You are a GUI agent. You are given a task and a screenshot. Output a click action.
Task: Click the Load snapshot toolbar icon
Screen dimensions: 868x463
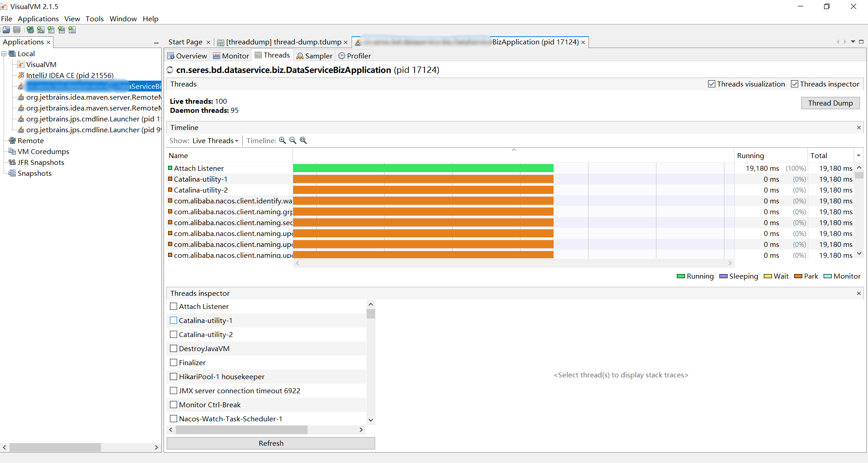click(x=6, y=30)
